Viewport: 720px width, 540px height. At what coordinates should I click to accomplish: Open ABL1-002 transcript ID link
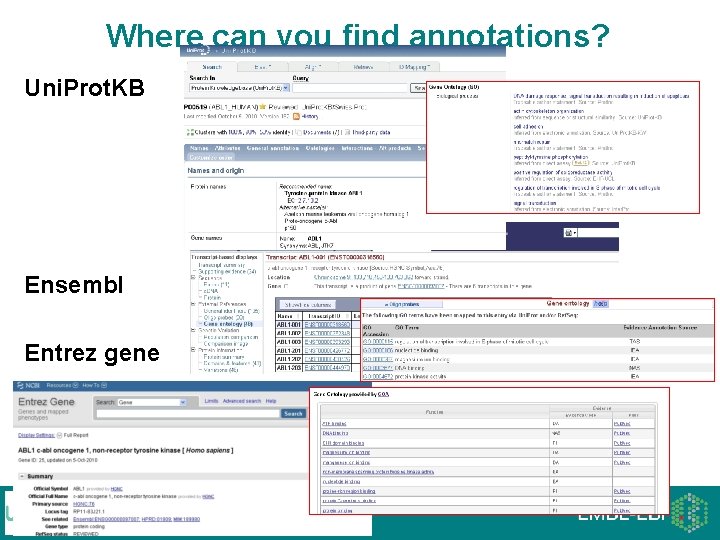(x=327, y=333)
